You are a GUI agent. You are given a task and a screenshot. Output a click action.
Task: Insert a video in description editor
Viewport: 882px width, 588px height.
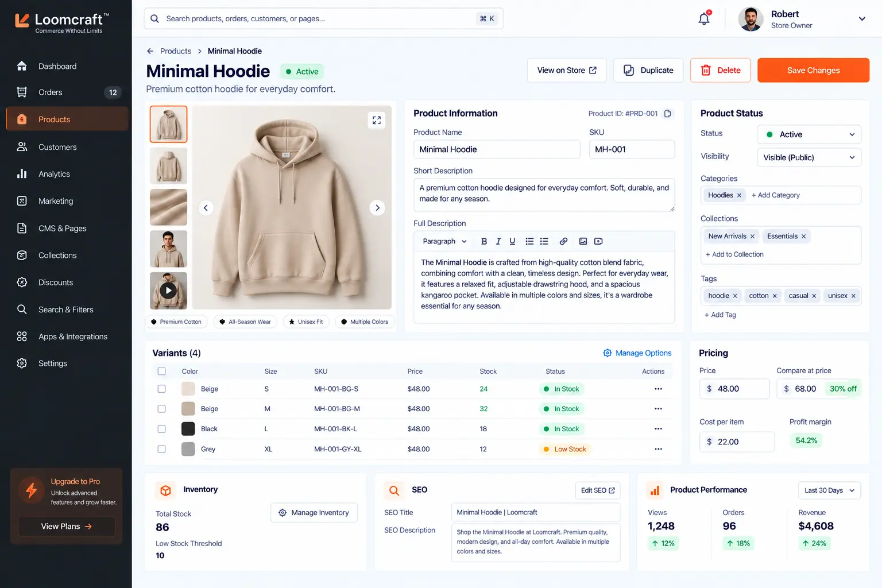point(598,241)
